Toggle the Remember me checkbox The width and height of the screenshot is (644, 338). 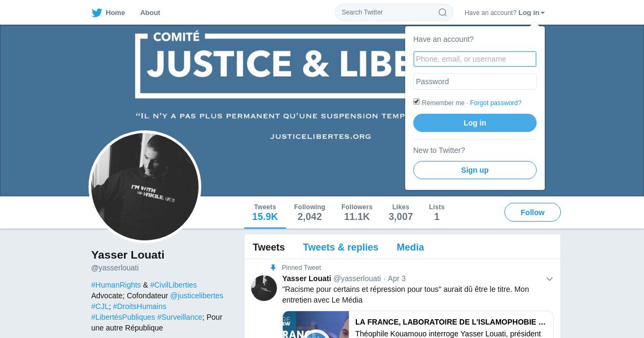(x=416, y=101)
